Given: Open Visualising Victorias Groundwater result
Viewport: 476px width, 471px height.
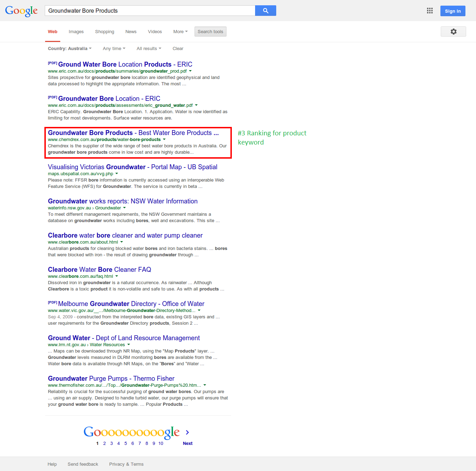Looking at the screenshot, I should pos(132,167).
